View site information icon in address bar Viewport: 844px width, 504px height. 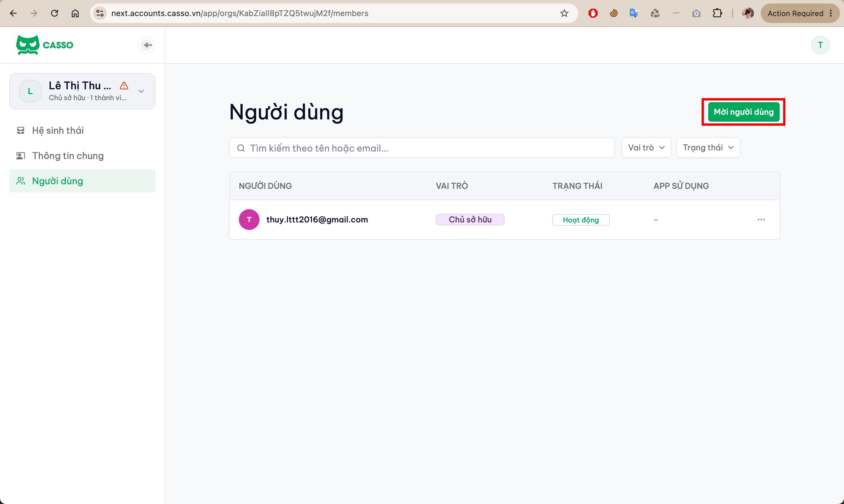pos(100,13)
